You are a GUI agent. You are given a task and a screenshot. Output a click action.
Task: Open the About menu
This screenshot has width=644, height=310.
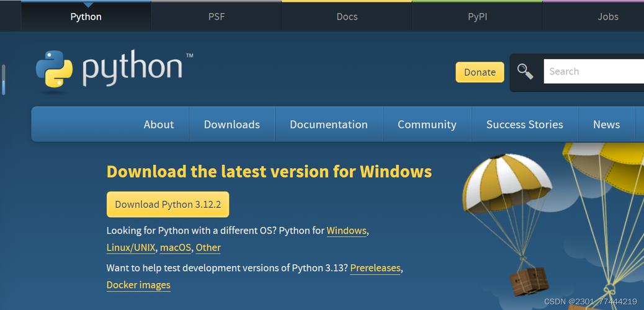coord(159,125)
